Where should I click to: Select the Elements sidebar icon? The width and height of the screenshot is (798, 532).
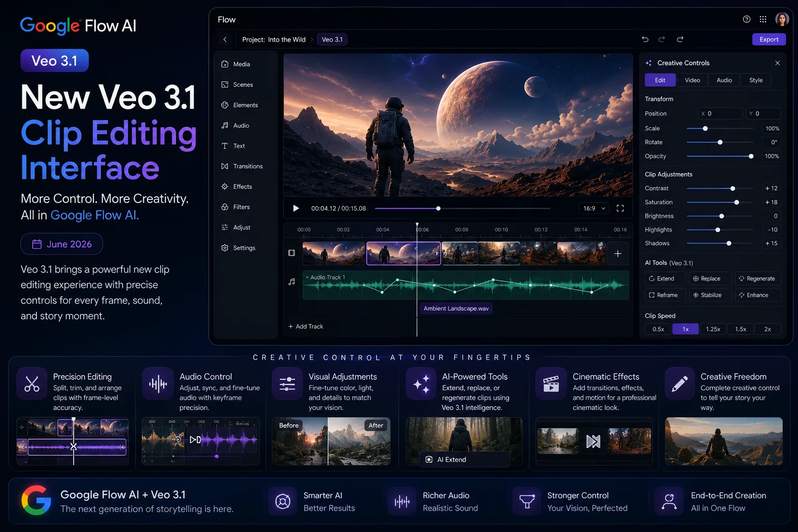[x=225, y=105]
